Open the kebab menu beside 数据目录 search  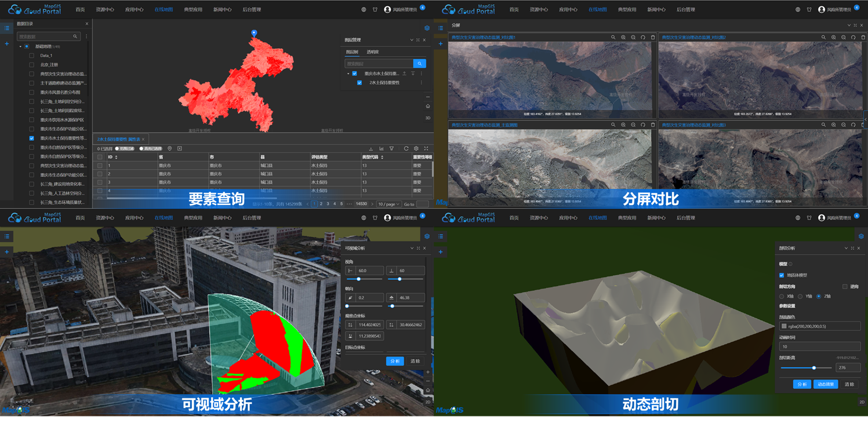(86, 36)
